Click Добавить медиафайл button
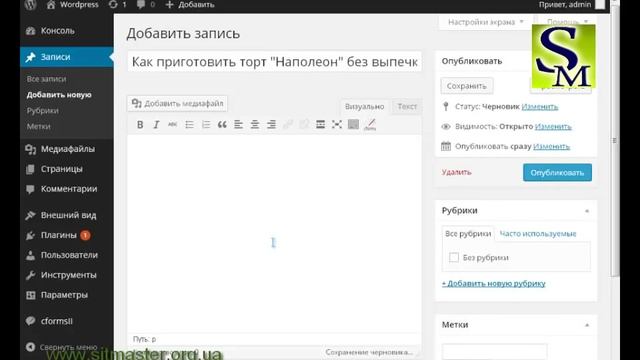 (178, 104)
